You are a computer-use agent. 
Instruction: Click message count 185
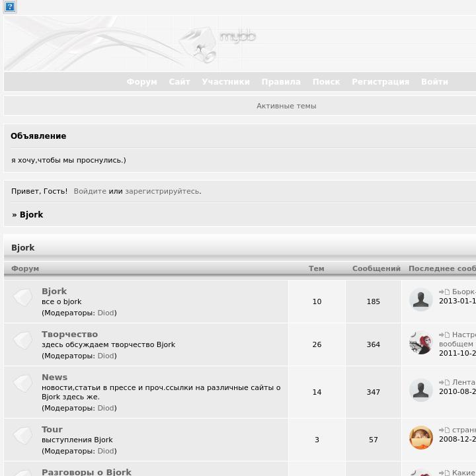374,301
